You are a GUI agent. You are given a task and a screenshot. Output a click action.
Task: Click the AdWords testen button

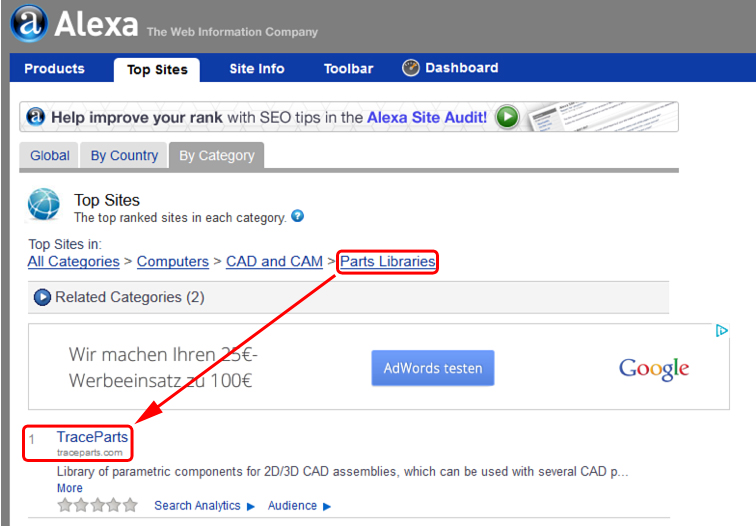coord(433,368)
